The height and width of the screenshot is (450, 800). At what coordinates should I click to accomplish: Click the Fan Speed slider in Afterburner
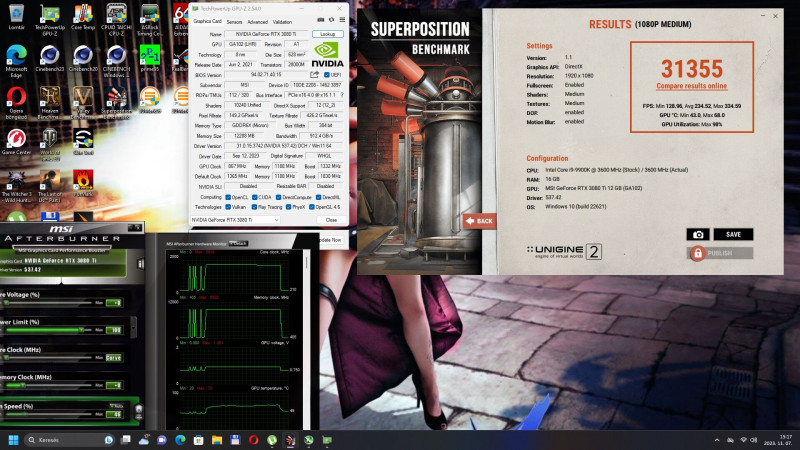[x=47, y=414]
